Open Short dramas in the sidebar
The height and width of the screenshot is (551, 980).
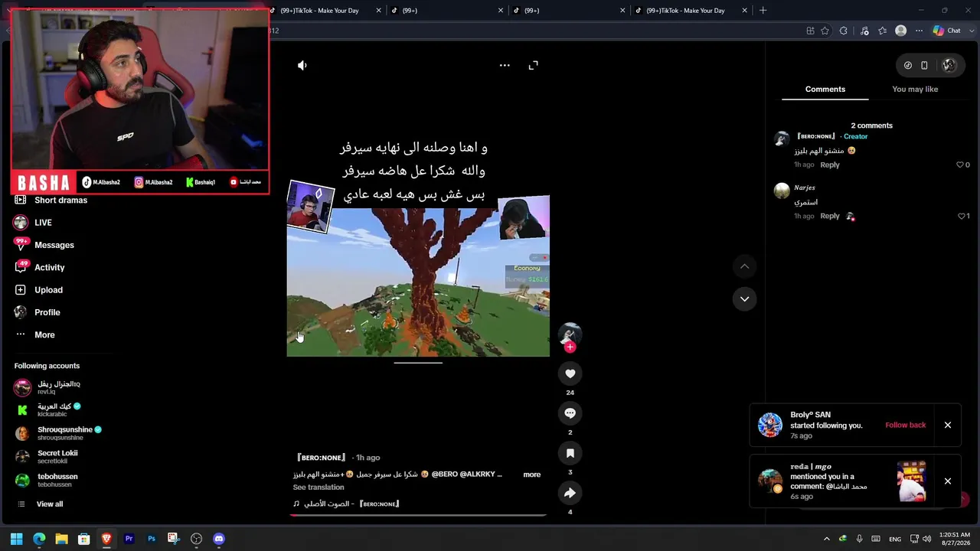click(x=60, y=201)
